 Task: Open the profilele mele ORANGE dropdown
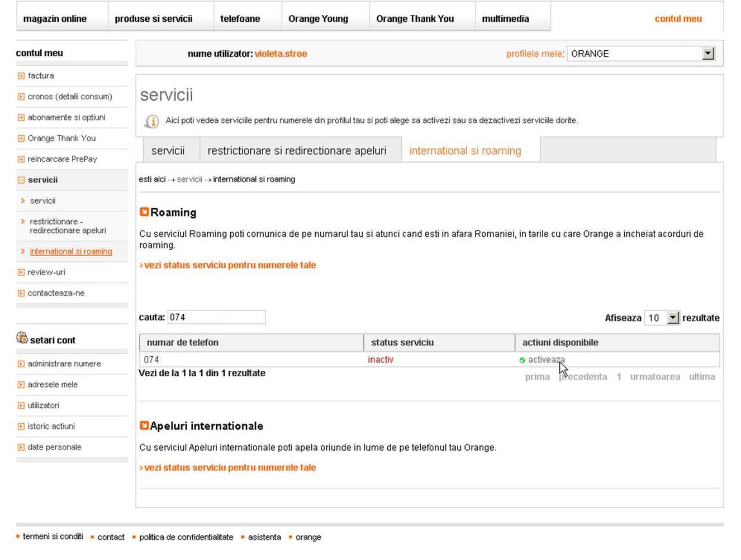(x=708, y=53)
